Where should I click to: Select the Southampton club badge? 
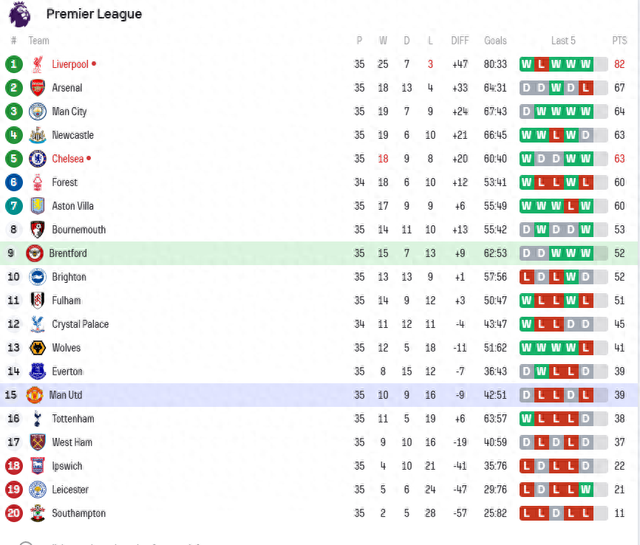click(x=38, y=513)
